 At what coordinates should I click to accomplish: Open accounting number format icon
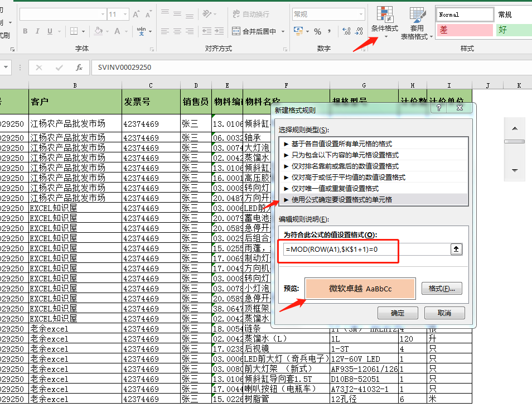298,31
